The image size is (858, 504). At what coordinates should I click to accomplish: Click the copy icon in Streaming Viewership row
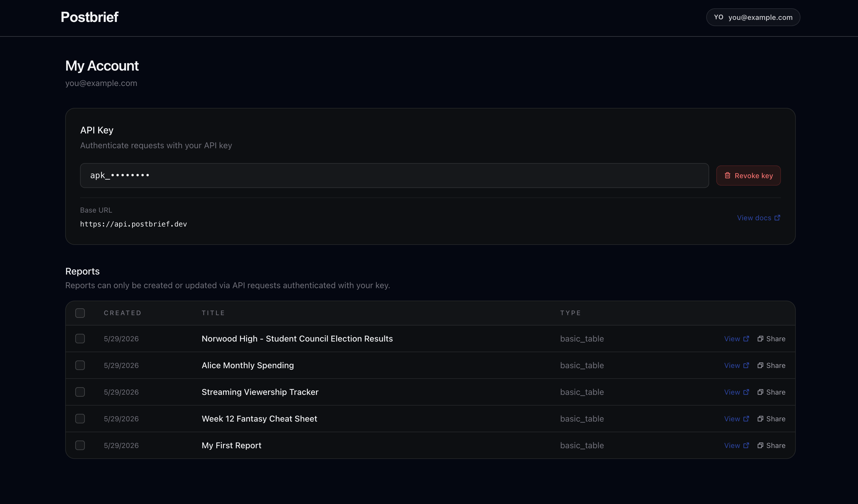click(760, 392)
